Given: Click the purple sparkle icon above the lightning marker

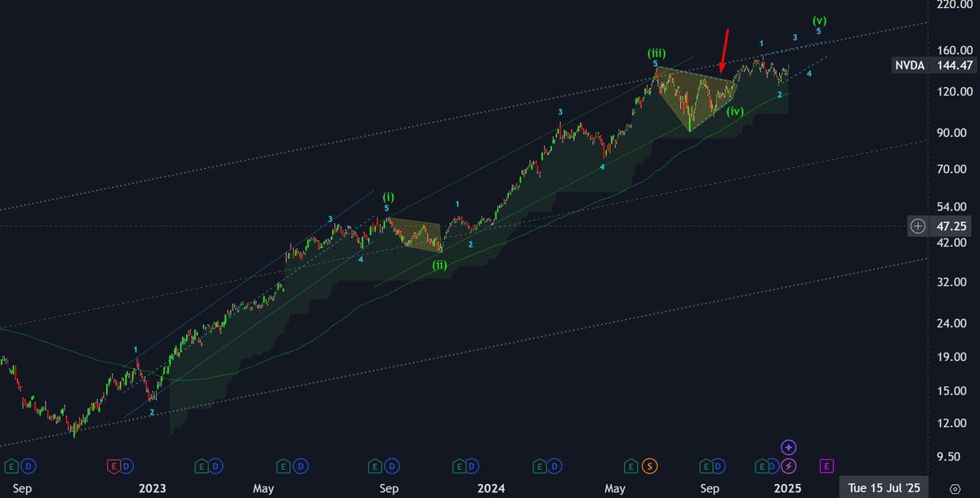Looking at the screenshot, I should pyautogui.click(x=788, y=446).
